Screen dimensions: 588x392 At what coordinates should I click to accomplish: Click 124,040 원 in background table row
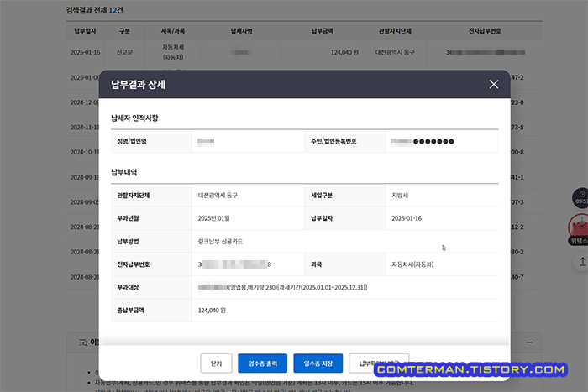344,53
